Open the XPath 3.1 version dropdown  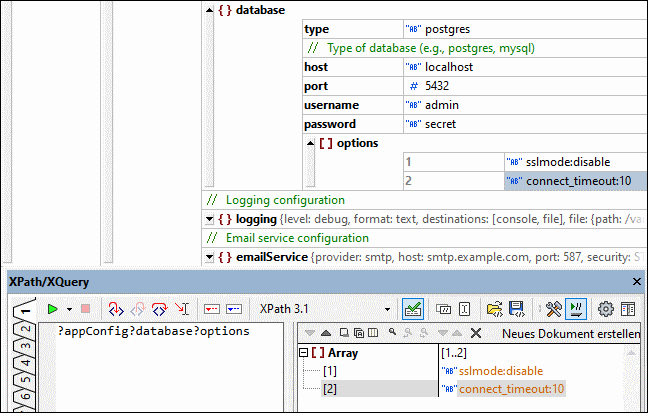tap(388, 309)
